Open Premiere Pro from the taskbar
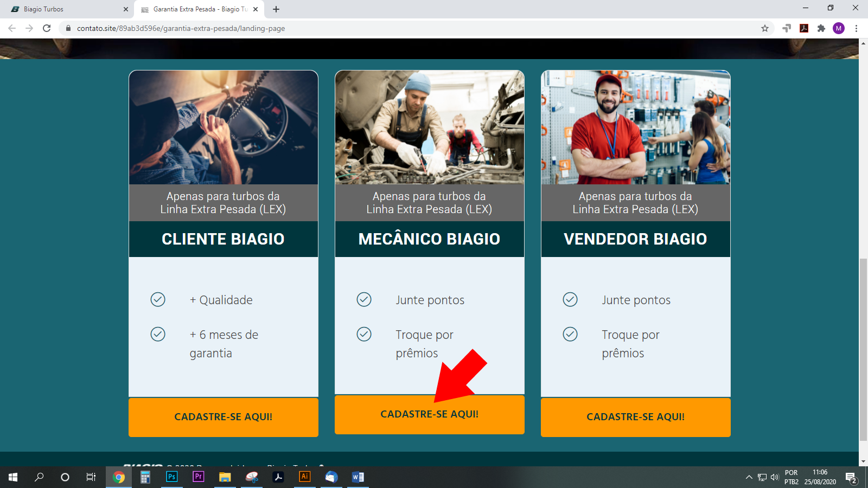This screenshot has height=488, width=868. [x=198, y=477]
